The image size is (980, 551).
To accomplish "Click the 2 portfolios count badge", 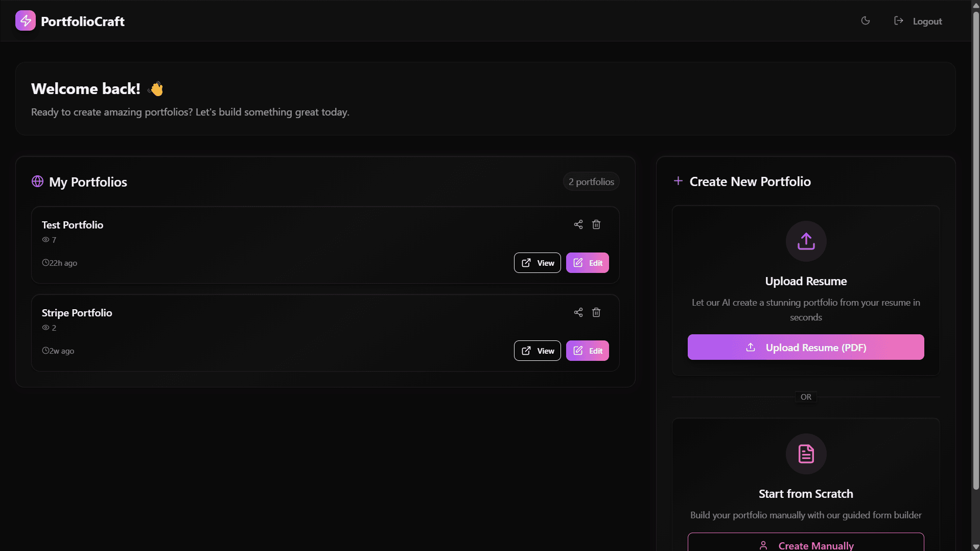I will 591,181.
